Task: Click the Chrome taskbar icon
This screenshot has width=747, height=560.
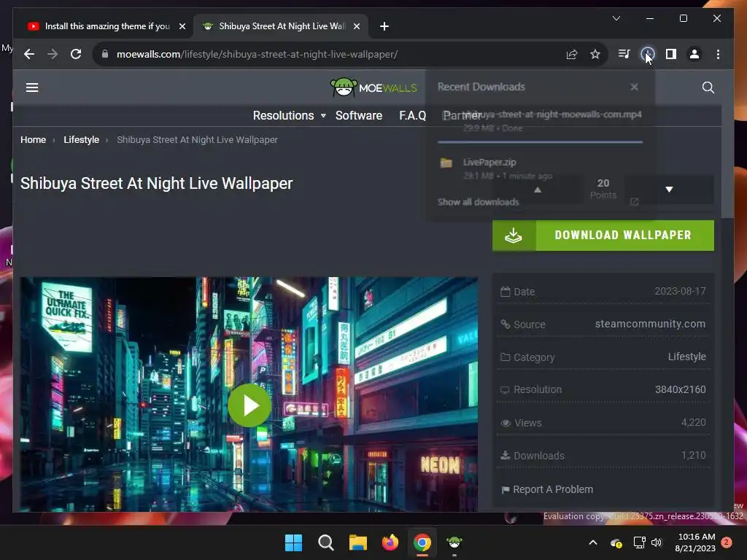Action: [422, 542]
